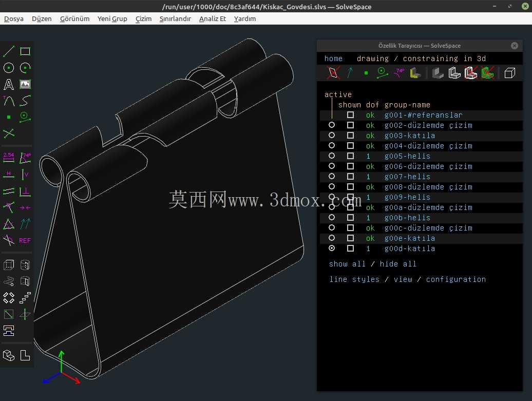The height and width of the screenshot is (401, 532).
Task: Close the Özellik Tarayıcısı panel
Action: pos(515,46)
